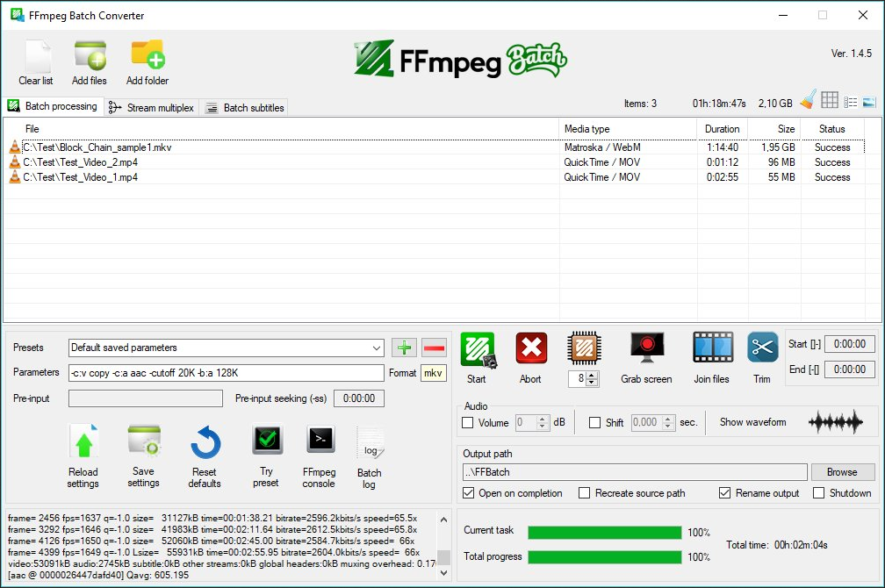Click the Clear list icon

click(37, 56)
